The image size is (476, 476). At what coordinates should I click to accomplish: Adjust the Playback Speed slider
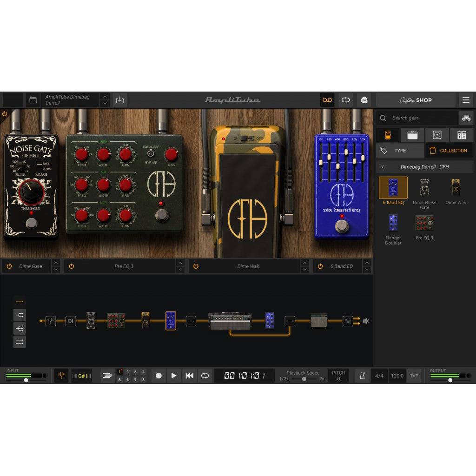305,379
